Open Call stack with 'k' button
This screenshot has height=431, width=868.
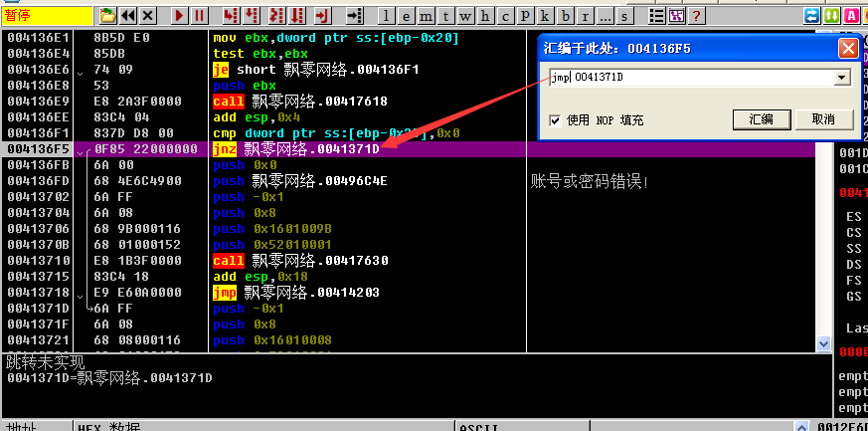pyautogui.click(x=545, y=16)
